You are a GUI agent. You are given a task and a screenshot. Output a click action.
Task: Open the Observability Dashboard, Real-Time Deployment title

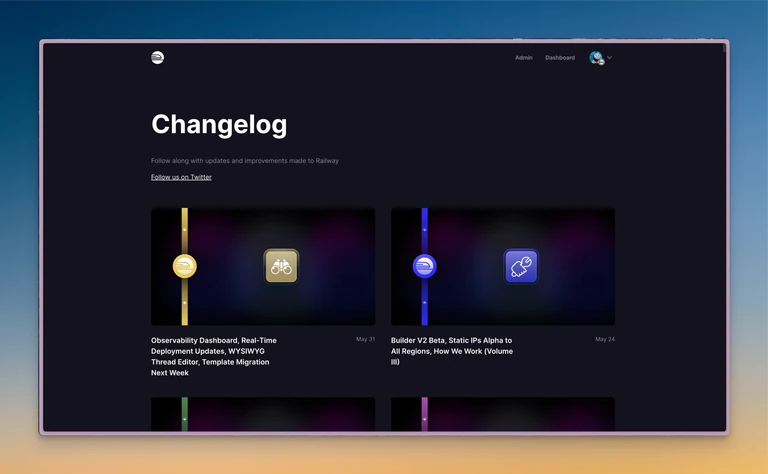(x=214, y=356)
